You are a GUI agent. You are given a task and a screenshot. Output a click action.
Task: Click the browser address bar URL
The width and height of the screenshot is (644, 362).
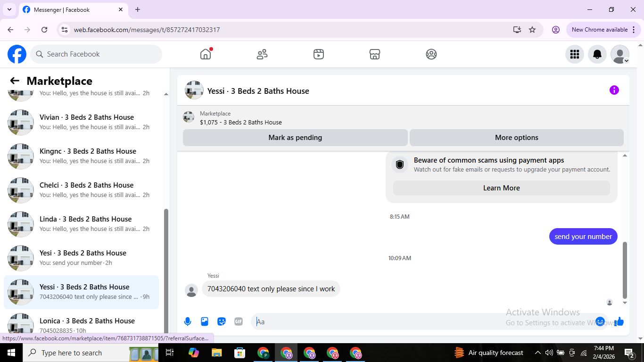tap(147, 30)
